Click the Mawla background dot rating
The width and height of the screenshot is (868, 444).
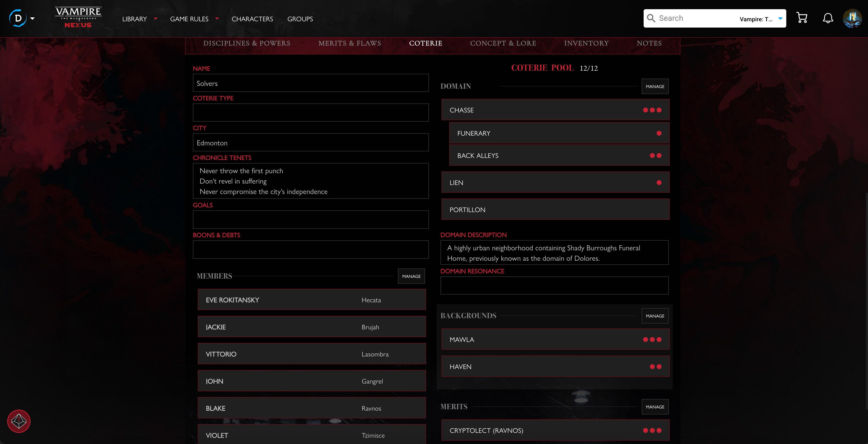652,340
